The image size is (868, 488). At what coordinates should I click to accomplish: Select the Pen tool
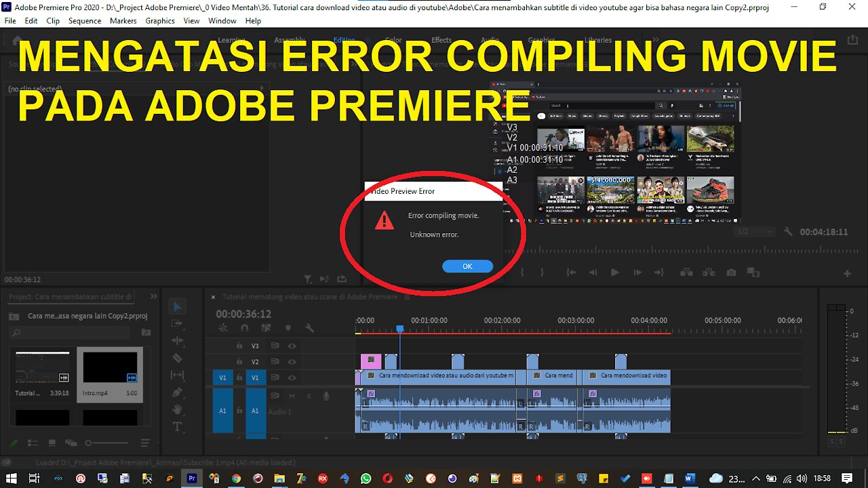[177, 392]
